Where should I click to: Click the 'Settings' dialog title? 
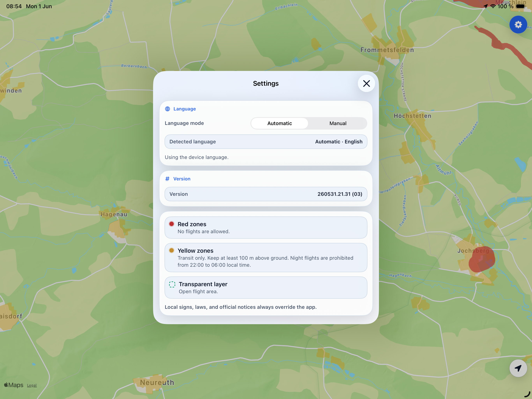click(x=266, y=84)
